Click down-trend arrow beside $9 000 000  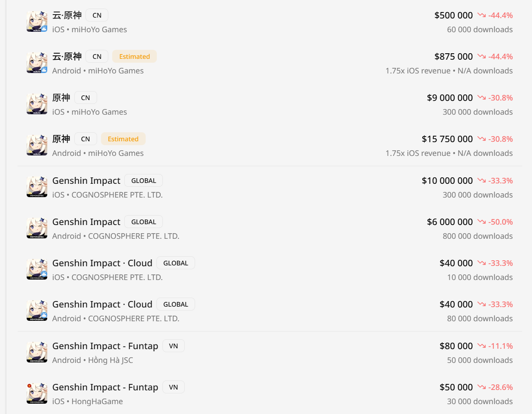click(481, 98)
